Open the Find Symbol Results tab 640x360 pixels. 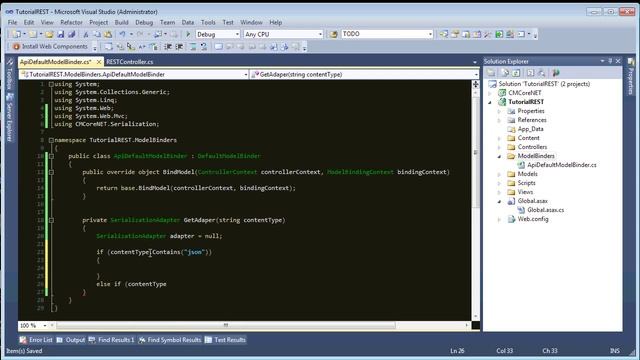170,340
